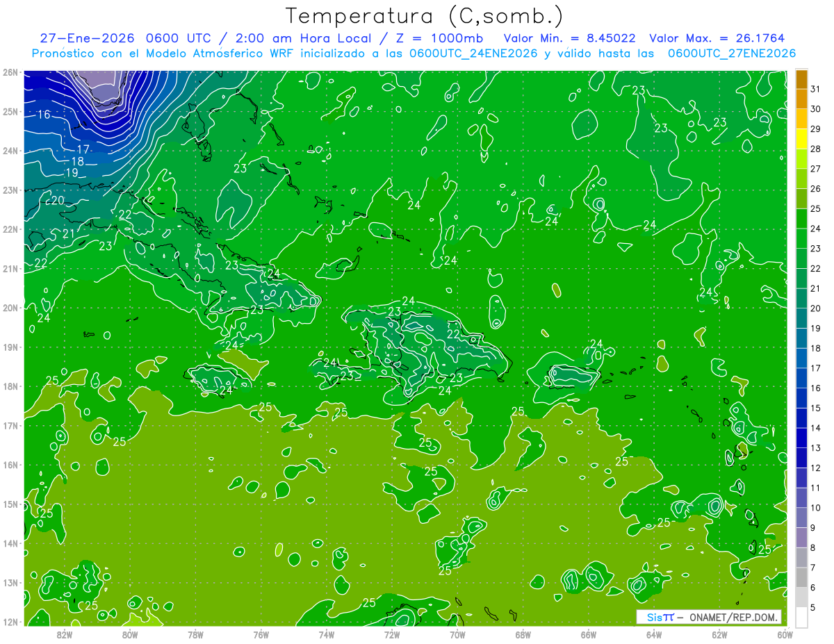Click the '22N' latitude axis label
The height and width of the screenshot is (644, 834).
click(10, 229)
